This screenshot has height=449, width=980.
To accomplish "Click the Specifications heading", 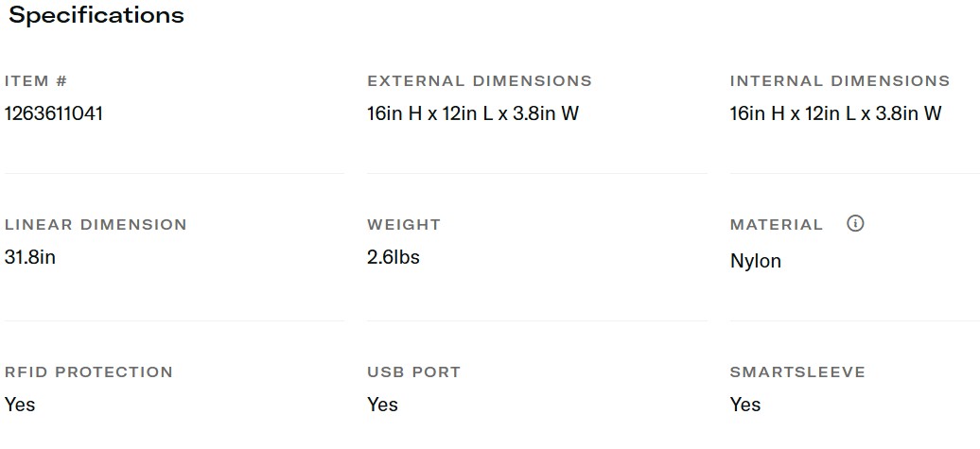I will point(96,16).
